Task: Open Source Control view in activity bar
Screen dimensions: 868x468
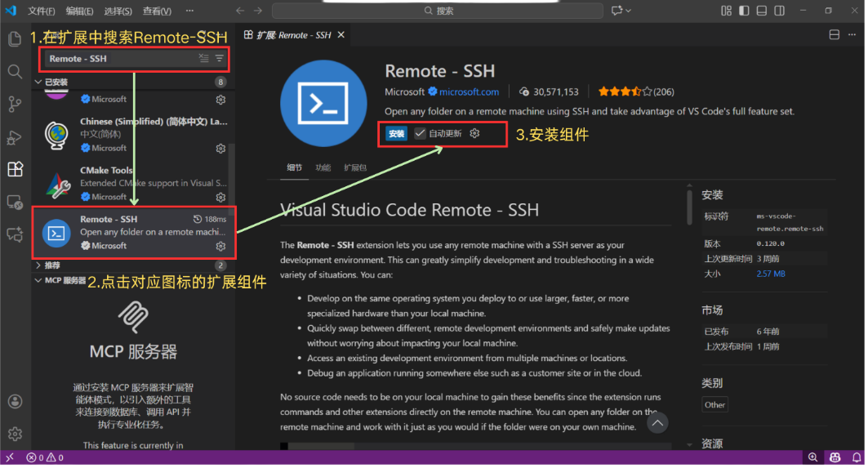Action: coord(15,104)
